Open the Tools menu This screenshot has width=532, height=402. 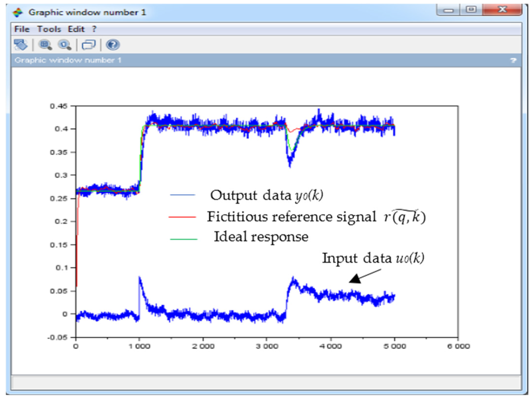pos(50,29)
